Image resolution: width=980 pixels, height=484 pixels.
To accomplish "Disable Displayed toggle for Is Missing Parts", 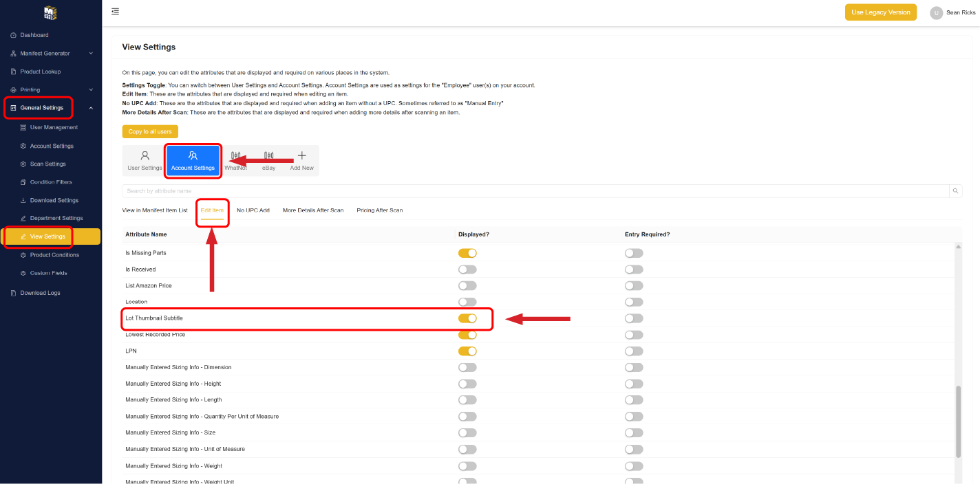I will pyautogui.click(x=467, y=253).
